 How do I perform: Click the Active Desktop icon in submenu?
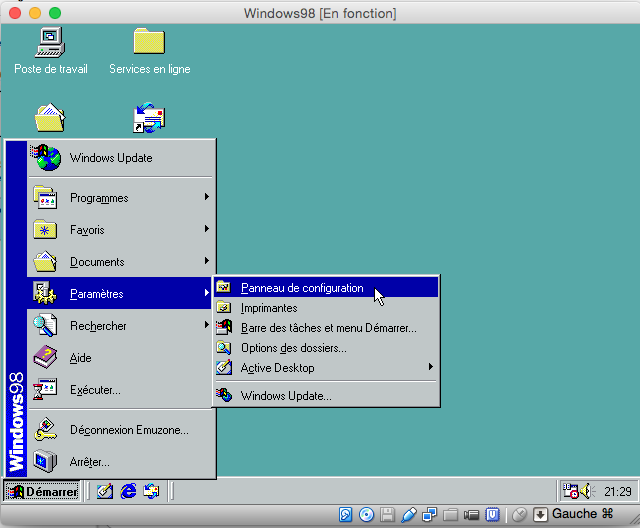(x=224, y=367)
